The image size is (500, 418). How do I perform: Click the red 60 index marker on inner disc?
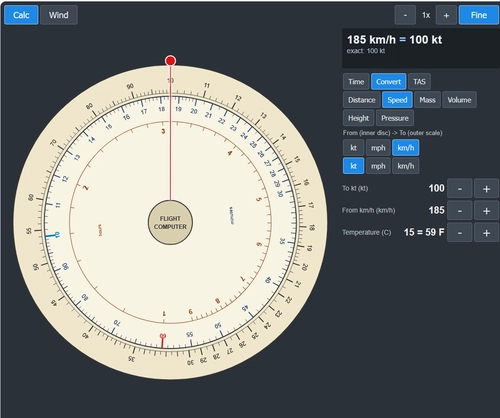tap(163, 340)
